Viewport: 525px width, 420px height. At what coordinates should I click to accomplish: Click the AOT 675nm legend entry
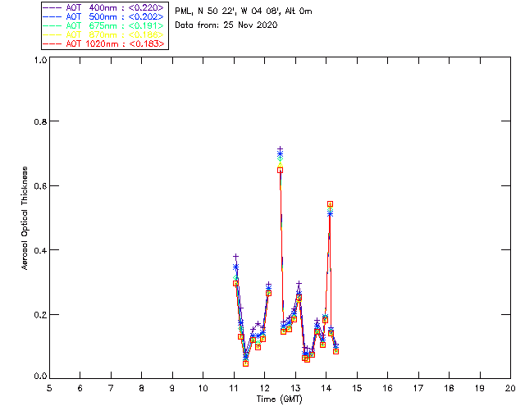[105, 25]
